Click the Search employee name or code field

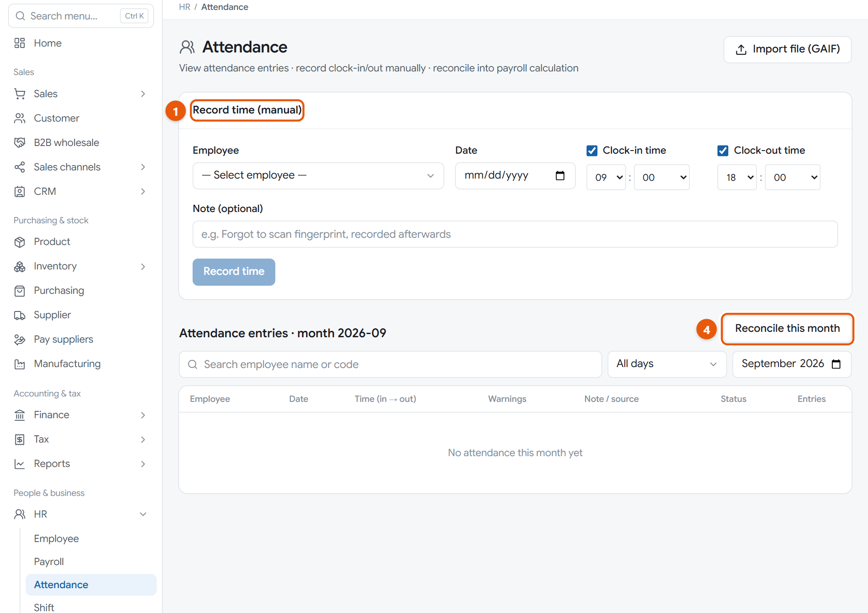click(x=390, y=364)
